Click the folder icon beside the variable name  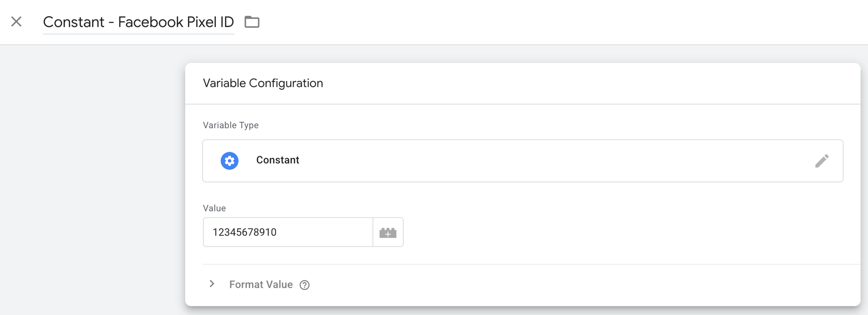(x=253, y=22)
